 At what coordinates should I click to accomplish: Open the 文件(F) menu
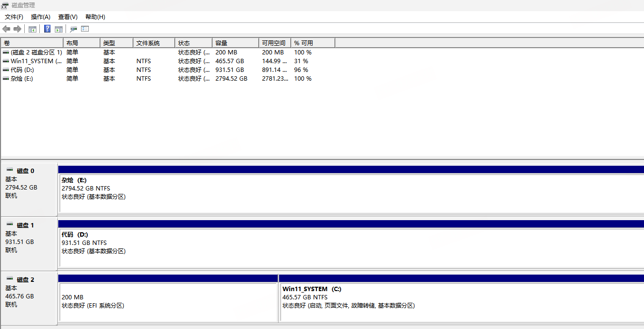coord(14,17)
